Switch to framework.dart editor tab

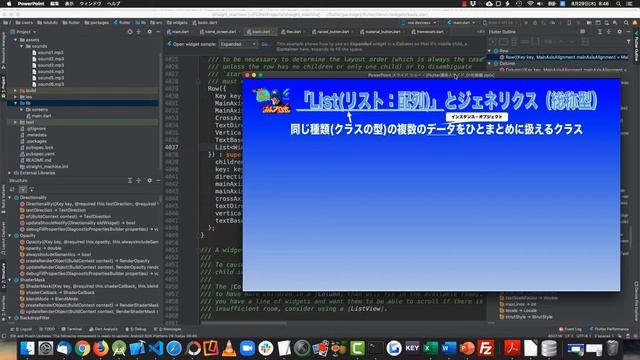point(427,31)
